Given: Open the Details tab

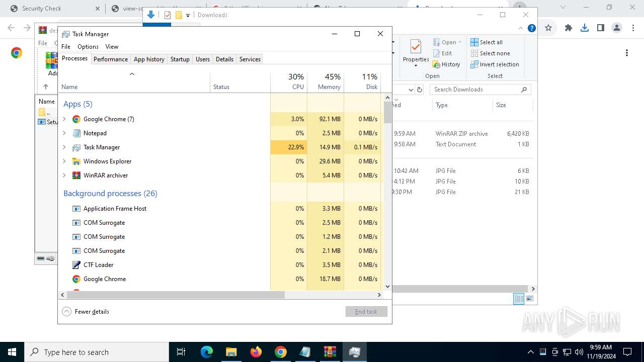Looking at the screenshot, I should [224, 59].
